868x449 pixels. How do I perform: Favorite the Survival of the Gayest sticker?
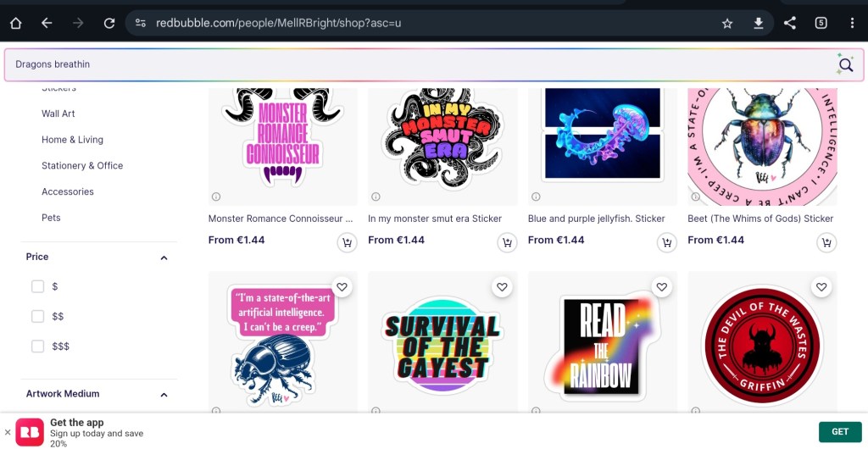coord(502,287)
